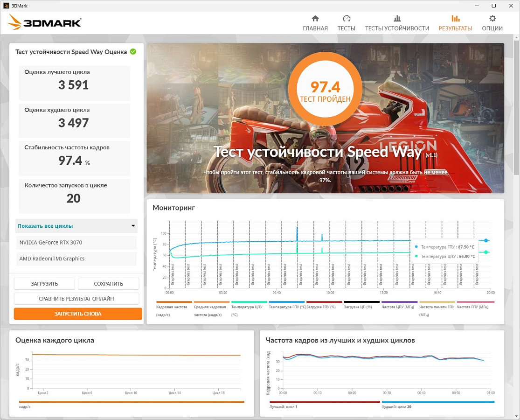
Task: Select the AMD Radeon(TM) Graphics row
Action: coord(76,259)
